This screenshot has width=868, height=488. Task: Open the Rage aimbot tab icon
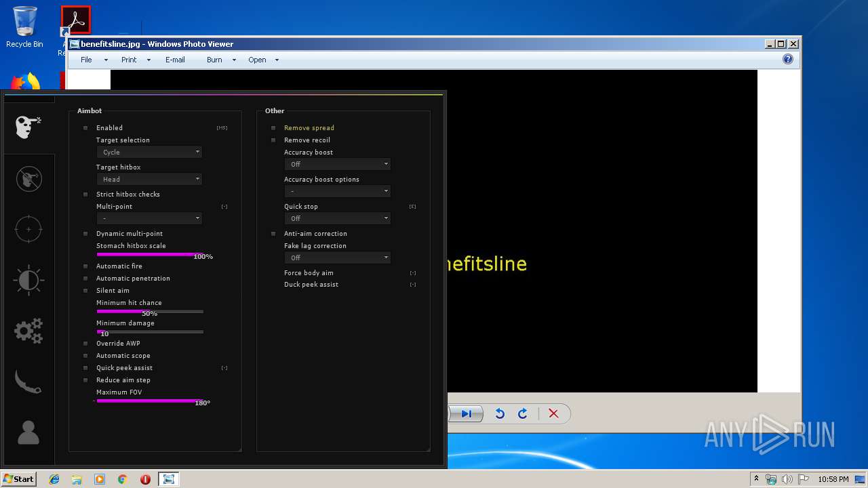coord(28,127)
